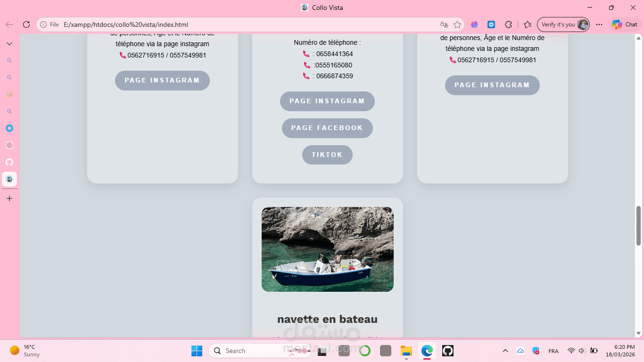Click the TIKTOK button
Viewport: 644px width, 362px height.
click(x=327, y=155)
